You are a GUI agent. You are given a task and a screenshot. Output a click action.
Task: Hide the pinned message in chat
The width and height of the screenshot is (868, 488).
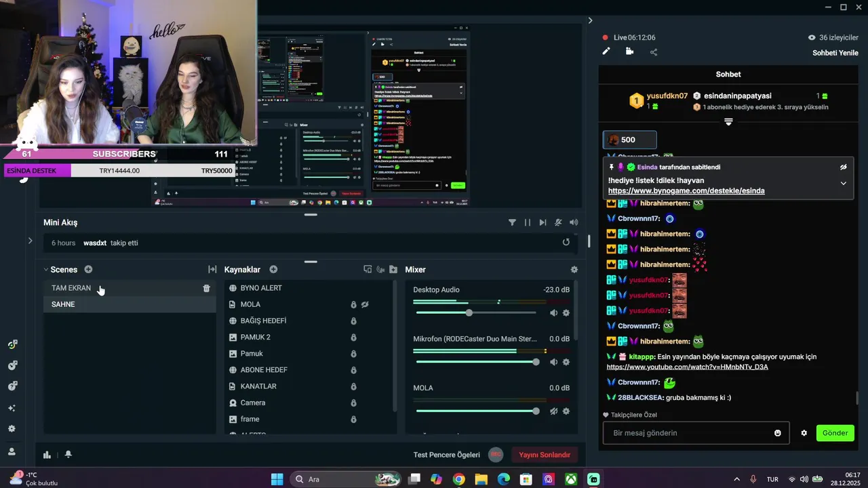pos(843,167)
